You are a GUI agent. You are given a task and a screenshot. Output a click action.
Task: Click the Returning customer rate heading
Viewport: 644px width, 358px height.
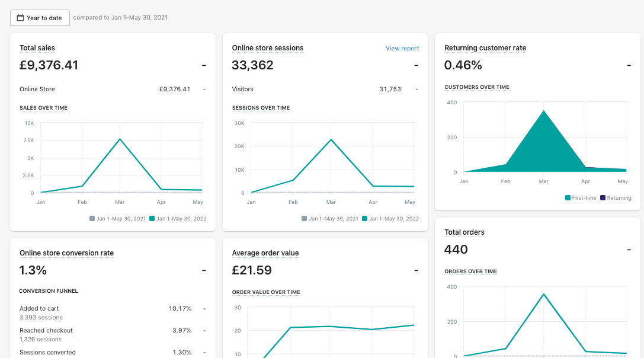(485, 48)
